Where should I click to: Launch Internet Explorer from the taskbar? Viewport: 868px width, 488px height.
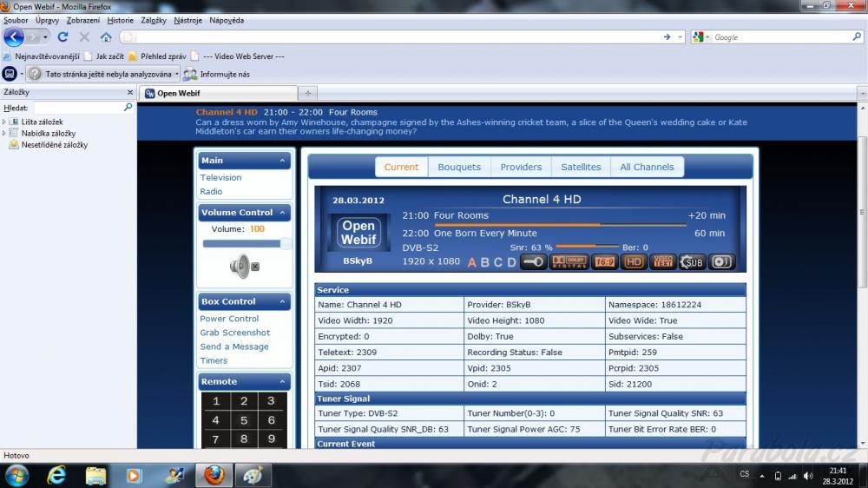(56, 475)
